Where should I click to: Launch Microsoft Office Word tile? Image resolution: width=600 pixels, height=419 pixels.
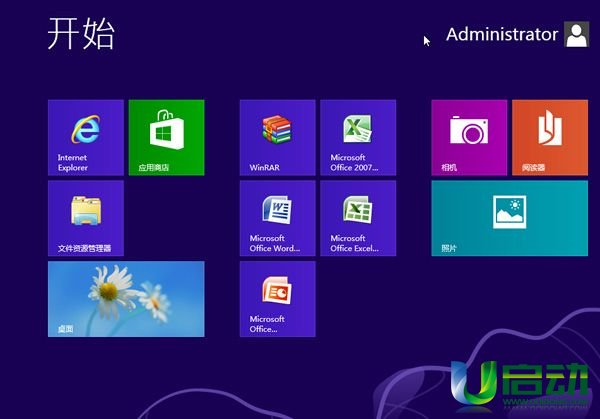pyautogui.click(x=277, y=218)
